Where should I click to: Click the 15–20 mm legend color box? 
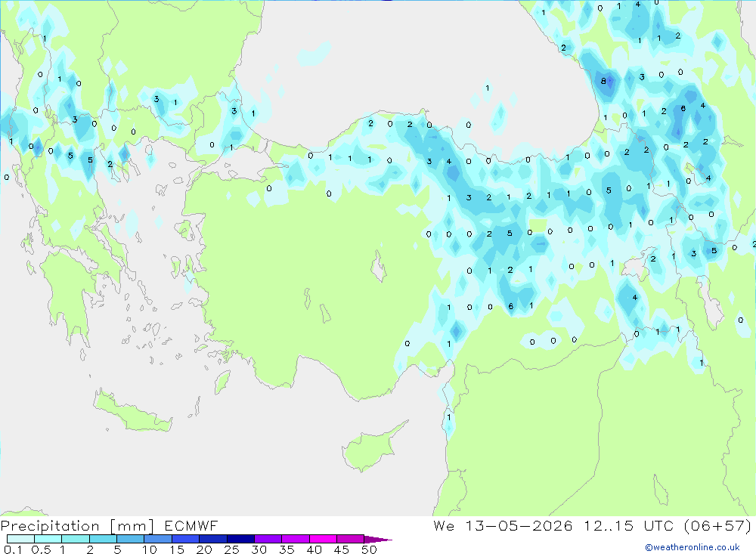coord(186,539)
